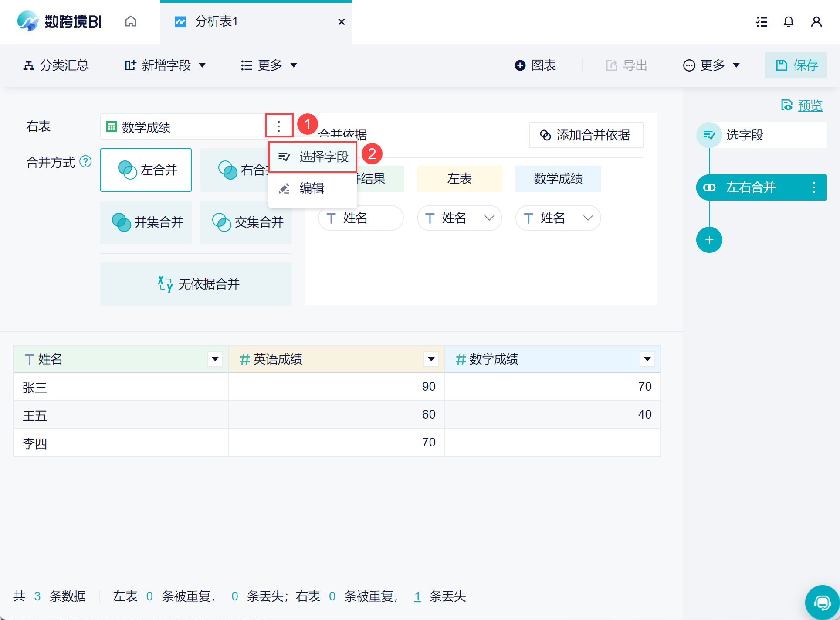
Task: Click the 添加合并依据 button
Action: pos(586,135)
